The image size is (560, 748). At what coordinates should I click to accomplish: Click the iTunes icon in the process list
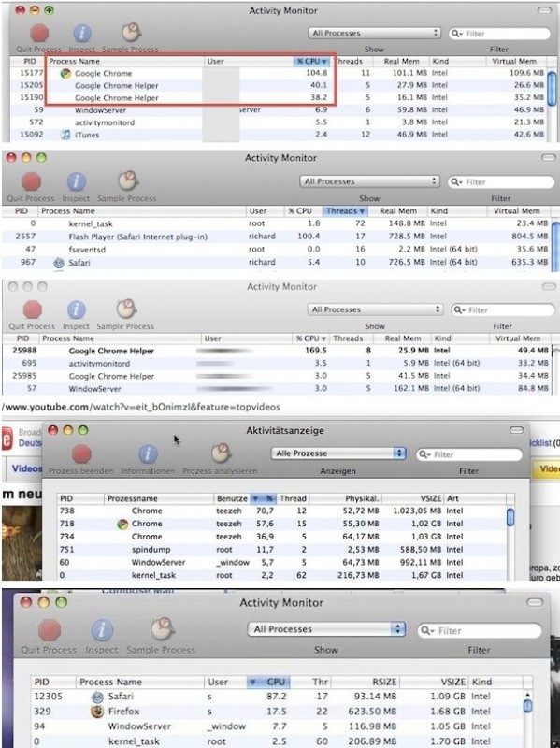click(65, 135)
